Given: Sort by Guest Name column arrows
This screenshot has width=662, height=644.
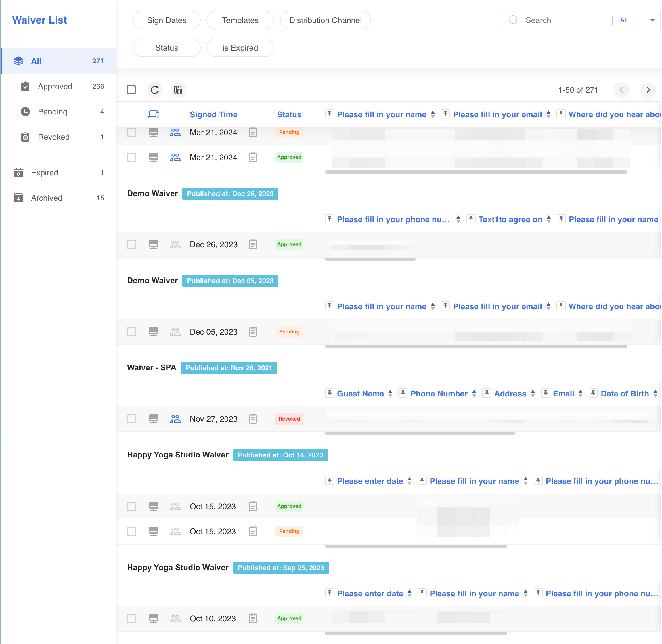Looking at the screenshot, I should [x=390, y=393].
